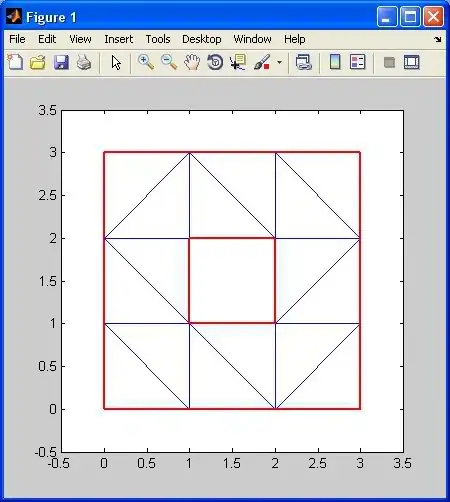The image size is (450, 502).
Task: Maximize the Figure 1 window
Action: coord(410,16)
